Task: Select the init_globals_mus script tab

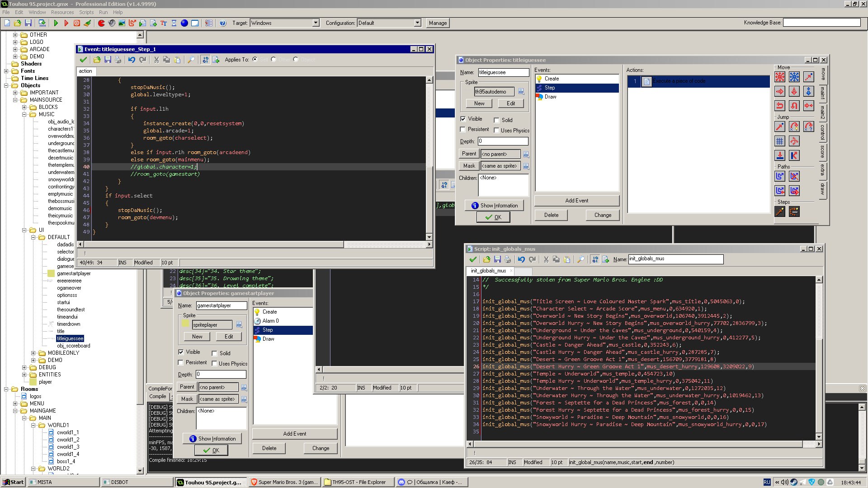Action: tap(488, 271)
